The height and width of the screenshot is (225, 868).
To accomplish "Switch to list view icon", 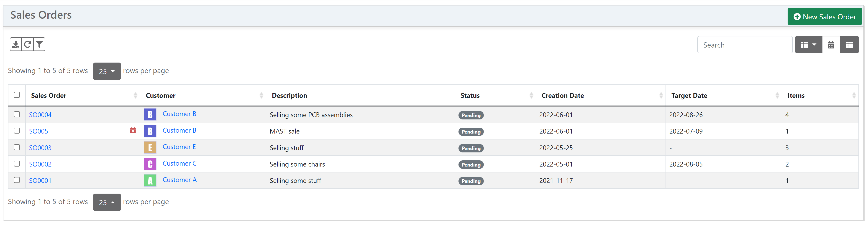I will 849,45.
